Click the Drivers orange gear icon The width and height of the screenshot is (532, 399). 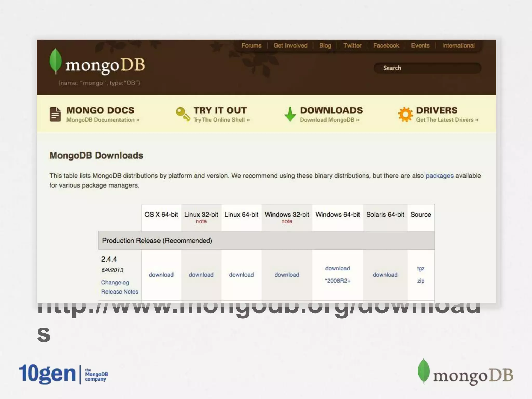pyautogui.click(x=405, y=114)
